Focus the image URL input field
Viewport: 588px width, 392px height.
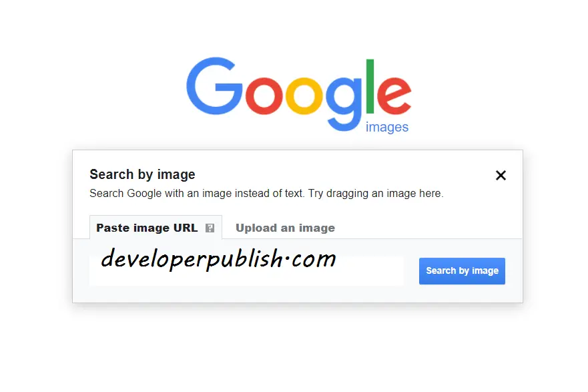246,271
